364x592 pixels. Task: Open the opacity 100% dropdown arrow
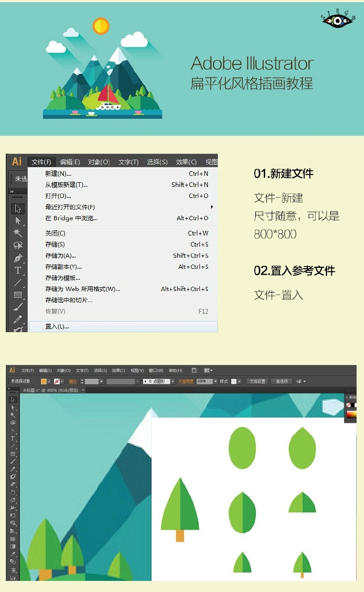pos(216,381)
